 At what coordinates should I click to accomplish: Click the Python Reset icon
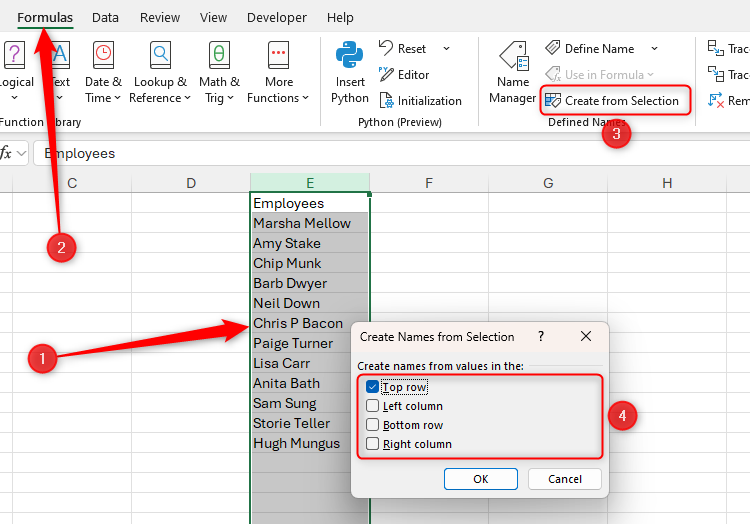(x=387, y=48)
